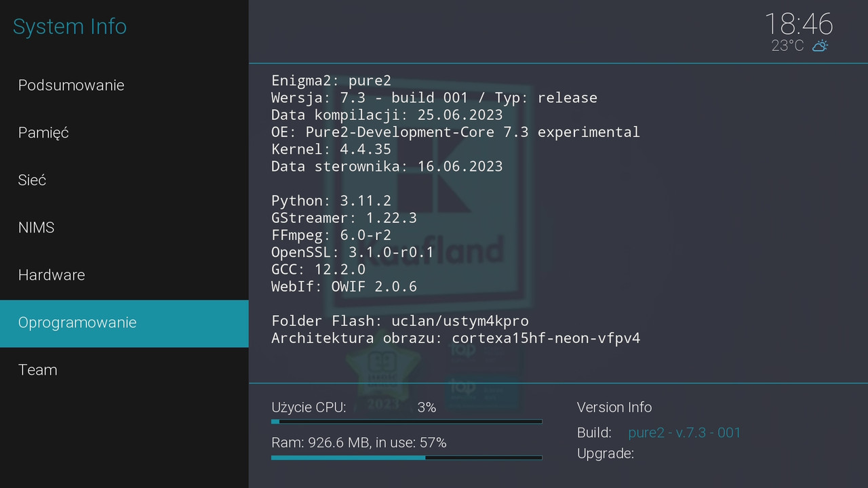Select Pamięć in the sidebar
Viewport: 868px width, 488px height.
click(124, 133)
